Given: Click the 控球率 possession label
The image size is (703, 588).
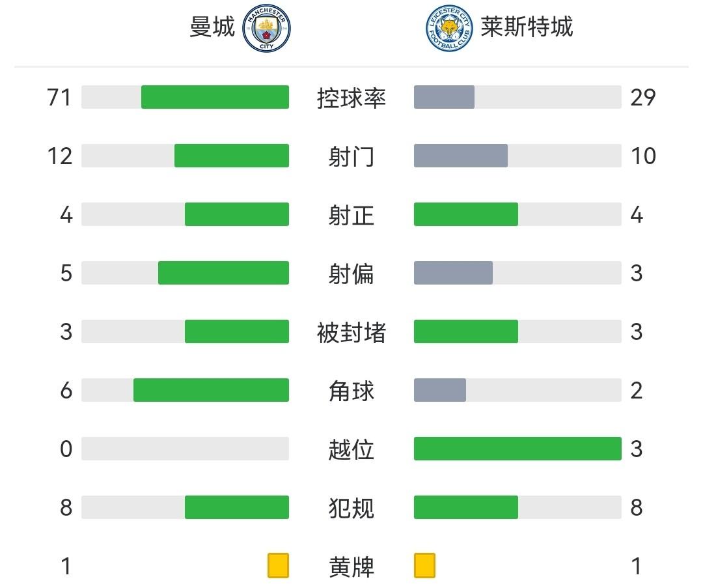Looking at the screenshot, I should coord(351,98).
